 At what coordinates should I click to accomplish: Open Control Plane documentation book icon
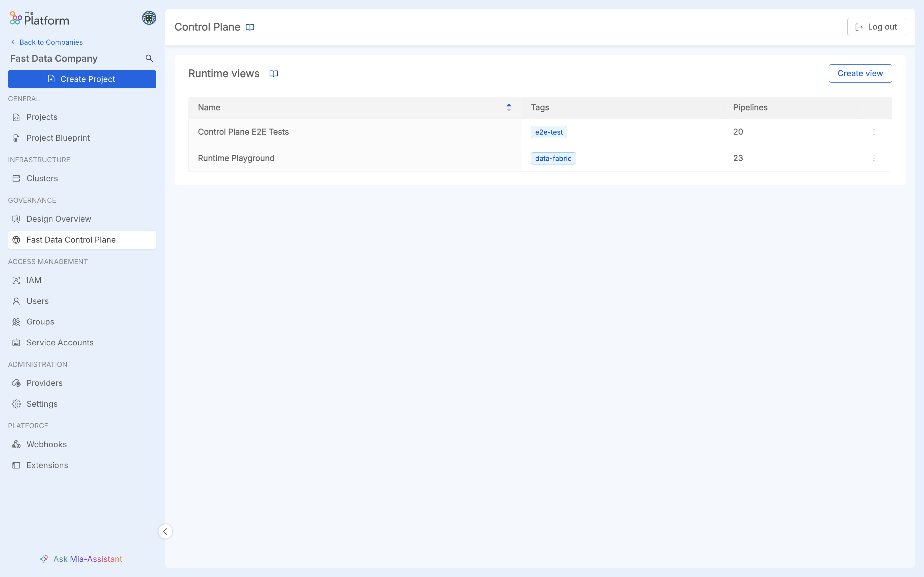(250, 28)
